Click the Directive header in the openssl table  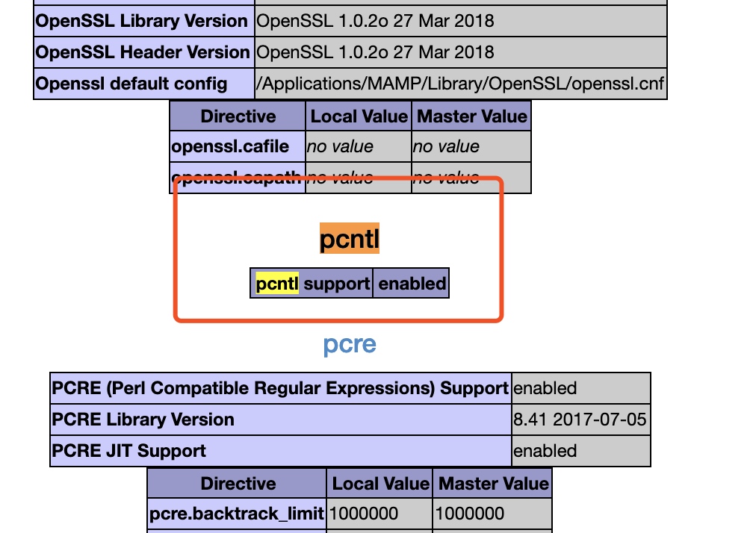point(238,116)
